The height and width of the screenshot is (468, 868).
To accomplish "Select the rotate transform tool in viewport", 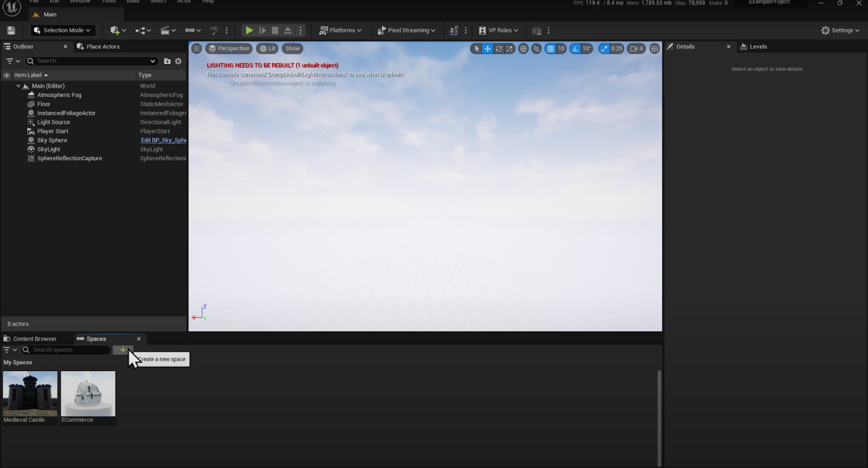I will tap(499, 49).
